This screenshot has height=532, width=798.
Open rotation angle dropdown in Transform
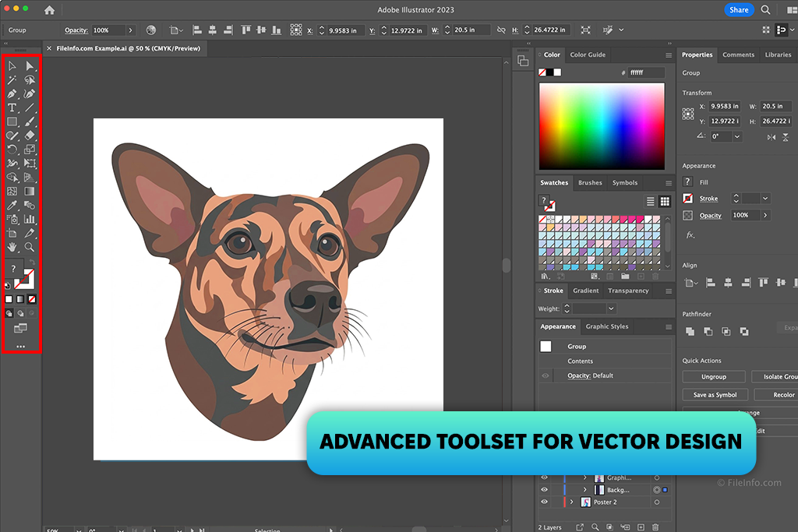737,136
